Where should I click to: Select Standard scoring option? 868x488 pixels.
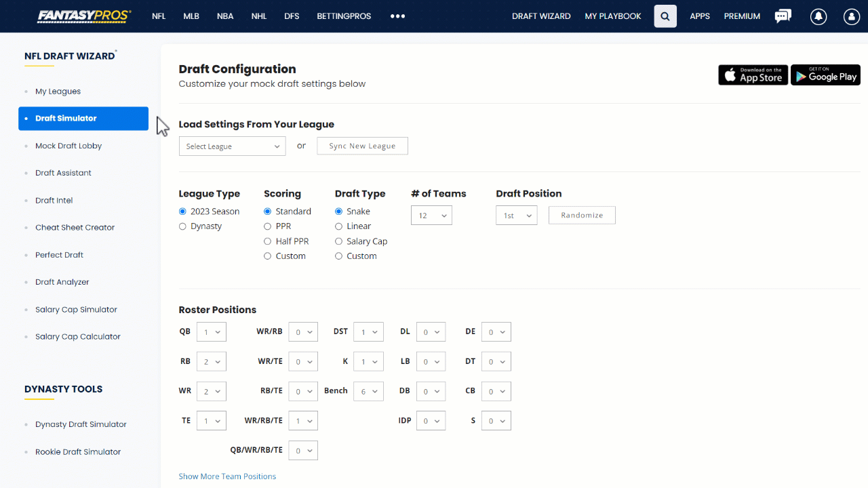click(268, 211)
